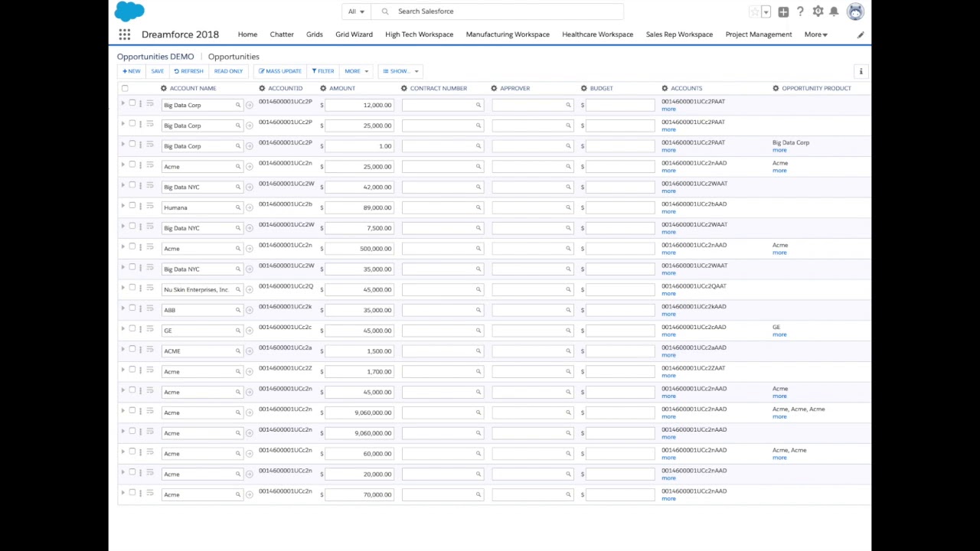
Task: Open the Project Management tab
Action: pos(759,34)
